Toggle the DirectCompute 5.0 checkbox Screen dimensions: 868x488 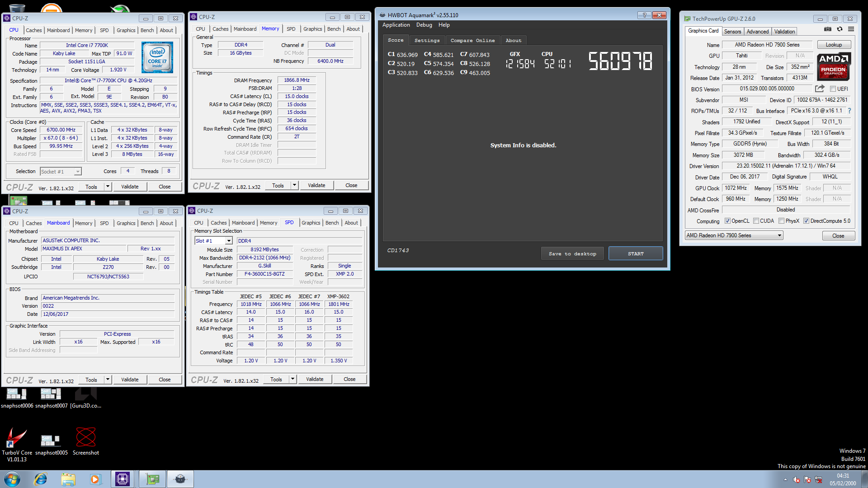[x=806, y=221]
